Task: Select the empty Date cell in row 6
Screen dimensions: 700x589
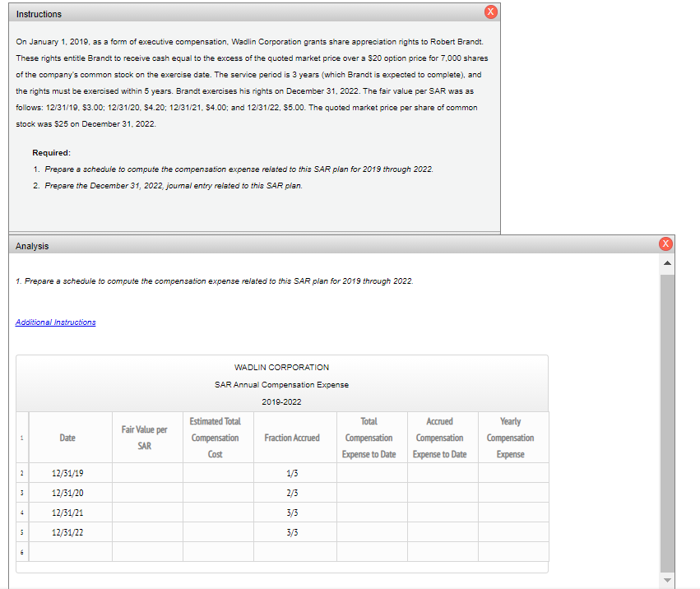Action: tap(71, 551)
